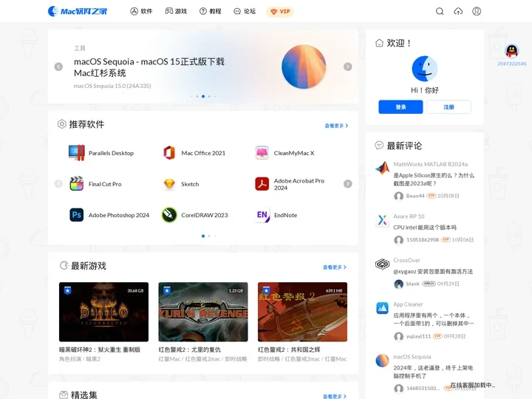
Task: Click the cloud upload icon
Action: point(458,12)
